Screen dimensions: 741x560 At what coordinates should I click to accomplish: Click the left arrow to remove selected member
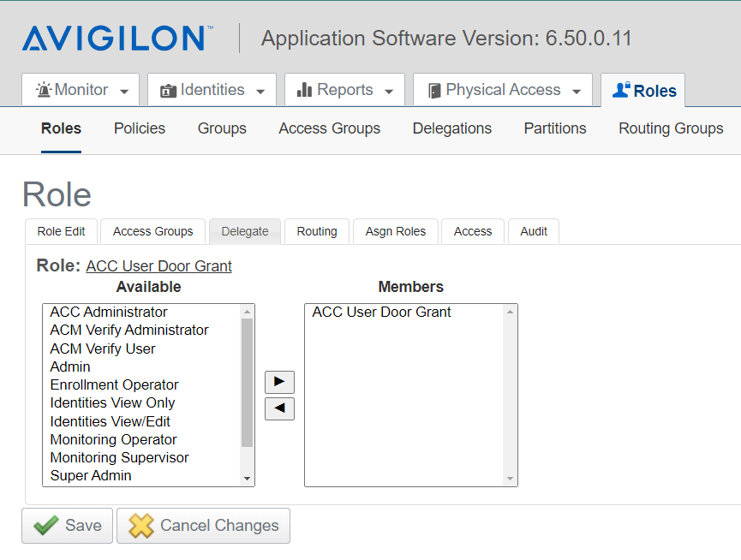point(279,408)
